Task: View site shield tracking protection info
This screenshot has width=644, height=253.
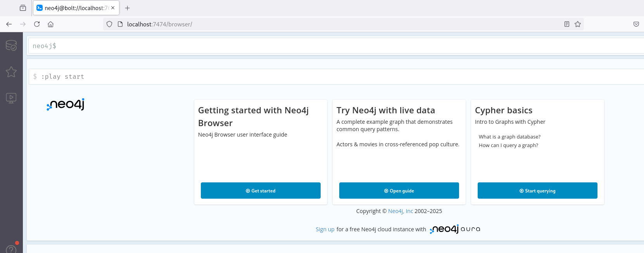Action: point(109,24)
